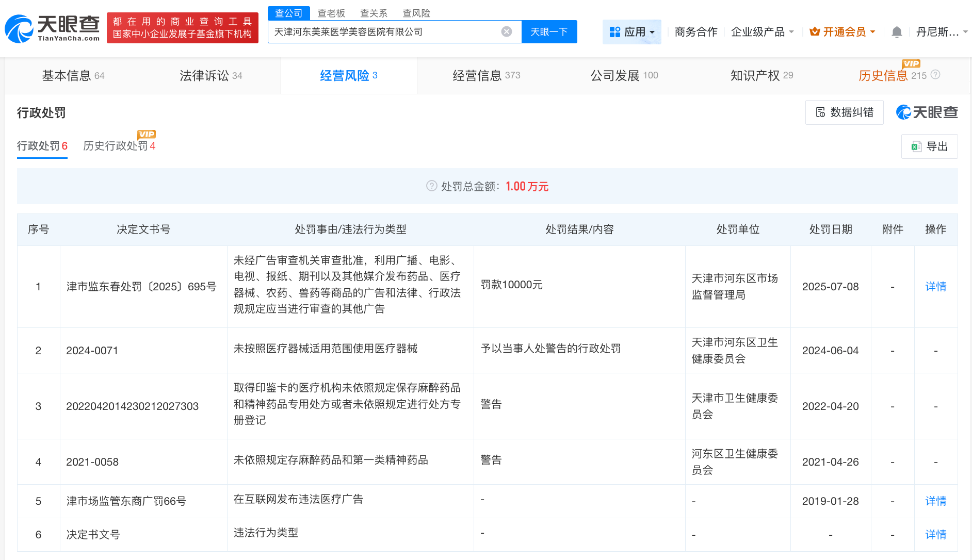Export table via 导出 Excel icon
972x560 pixels.
pyautogui.click(x=916, y=146)
